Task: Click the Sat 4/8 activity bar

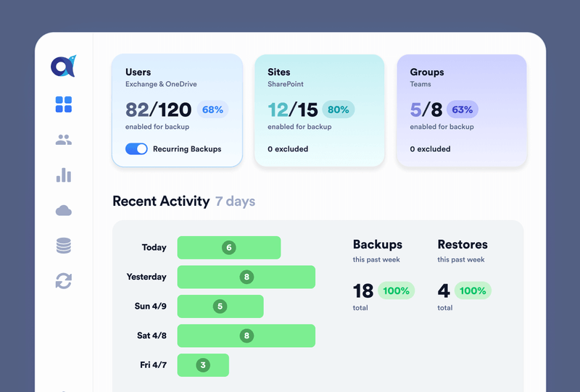Action: (246, 335)
